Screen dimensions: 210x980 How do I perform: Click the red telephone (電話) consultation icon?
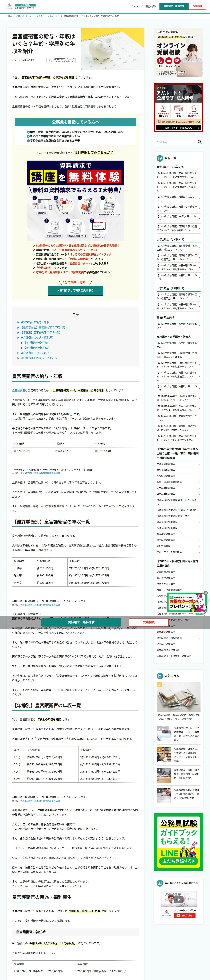click(160, 61)
